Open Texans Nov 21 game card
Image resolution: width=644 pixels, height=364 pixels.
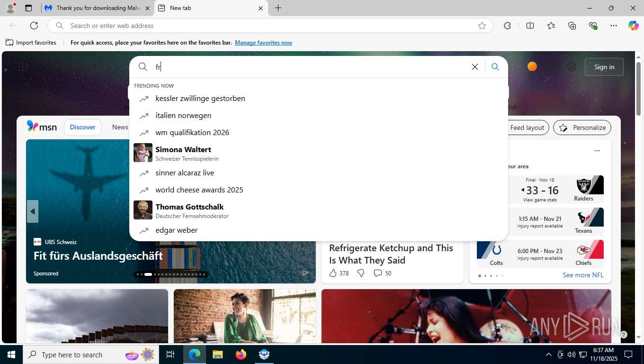coord(540,221)
